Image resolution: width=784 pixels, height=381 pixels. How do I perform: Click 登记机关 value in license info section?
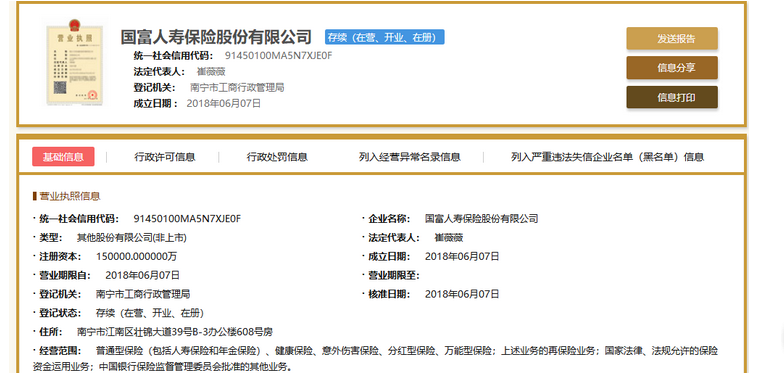point(143,294)
